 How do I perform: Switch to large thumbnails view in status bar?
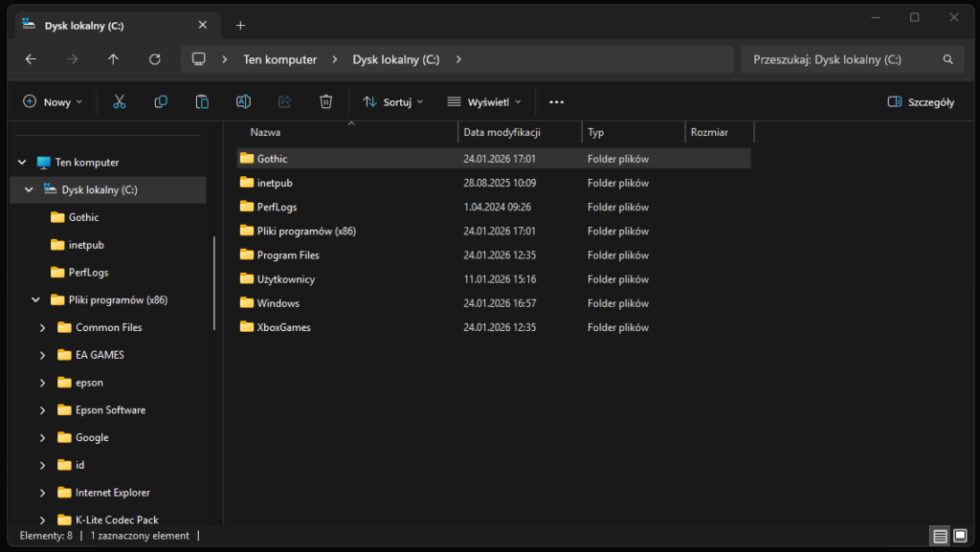959,536
